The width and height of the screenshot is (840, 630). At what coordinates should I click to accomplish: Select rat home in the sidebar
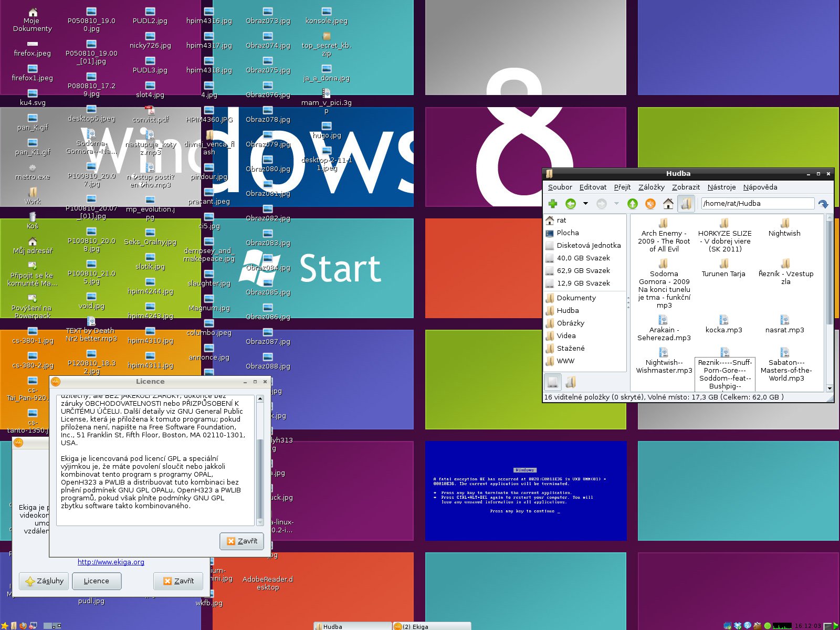(585, 220)
